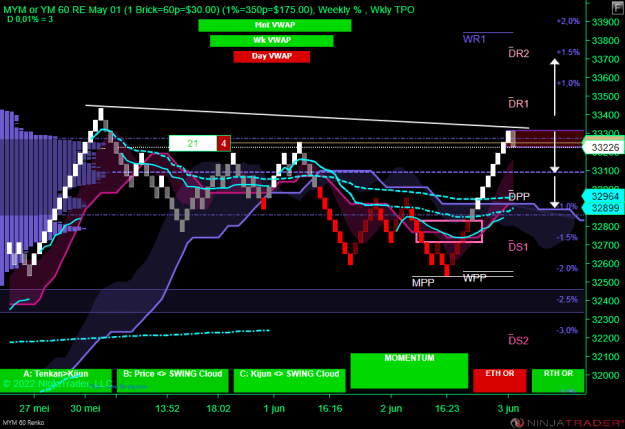Click the 33900 price axis label
The image size is (625, 429).
click(x=605, y=22)
